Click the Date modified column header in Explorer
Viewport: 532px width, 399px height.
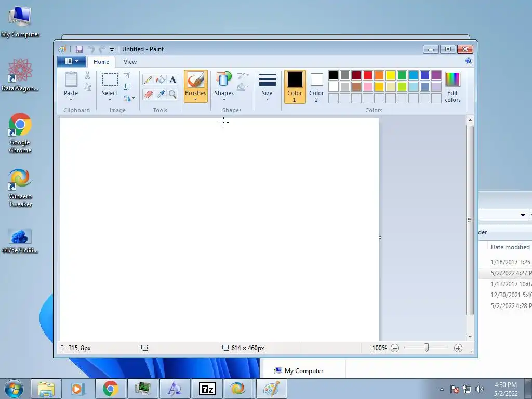point(510,247)
